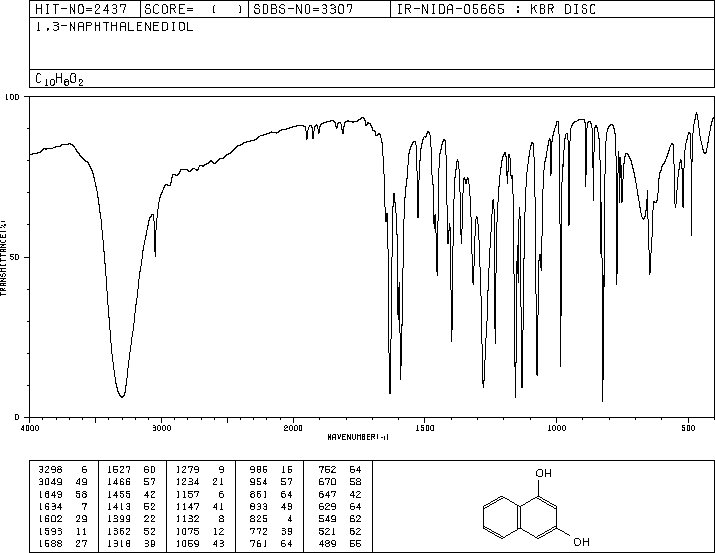Click the 2000 tick label on x-axis

(x=293, y=428)
